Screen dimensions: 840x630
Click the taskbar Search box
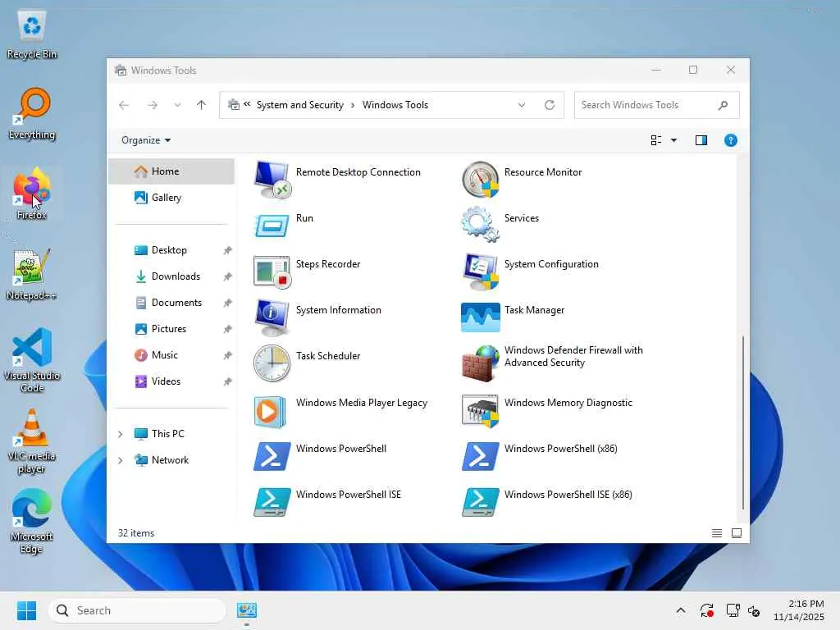point(137,610)
